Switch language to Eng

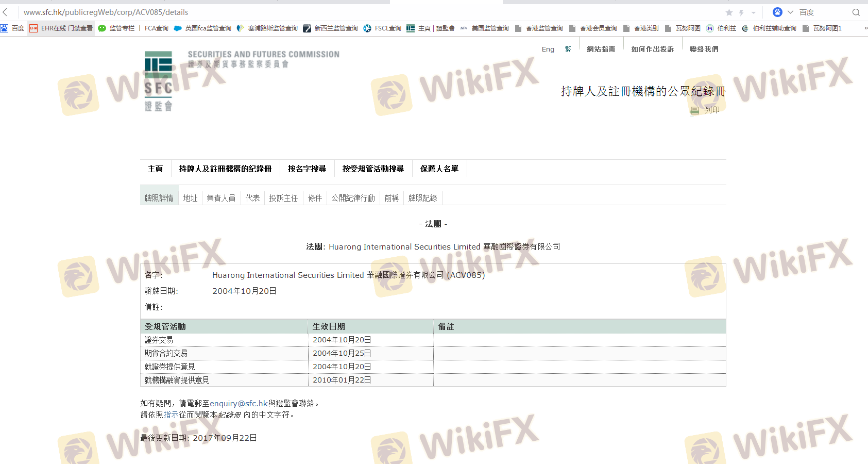tap(548, 49)
